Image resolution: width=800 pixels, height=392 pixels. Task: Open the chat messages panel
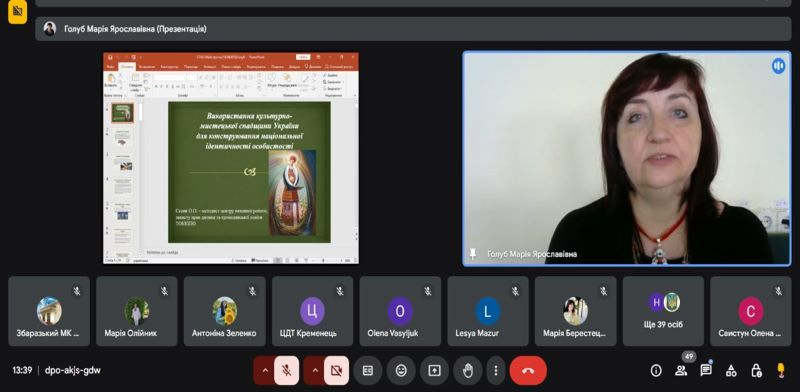point(706,371)
